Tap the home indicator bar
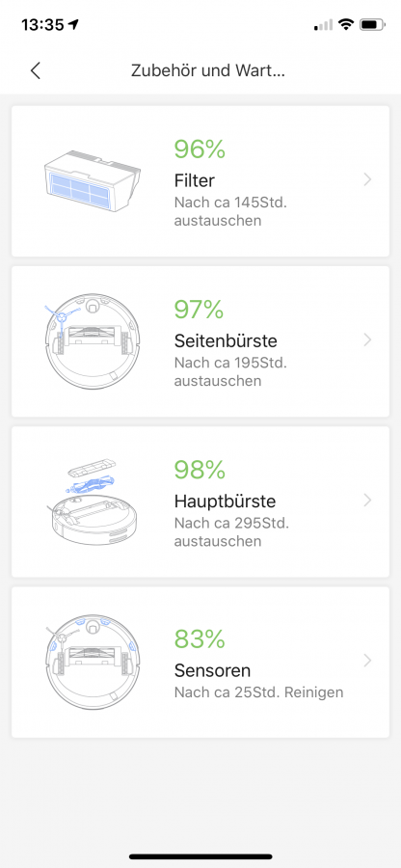The height and width of the screenshot is (868, 401). click(200, 856)
